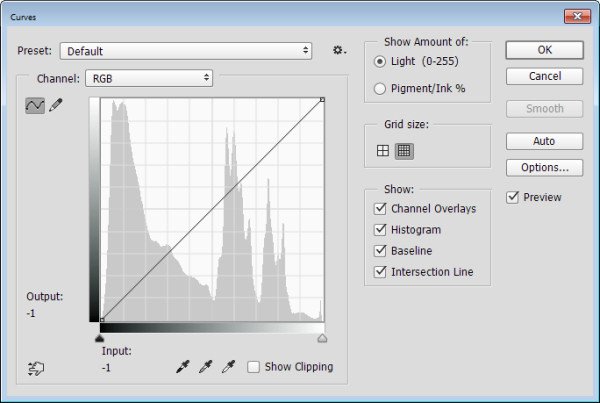Pick the white point eyedropper
The height and width of the screenshot is (403, 600).
pos(228,367)
